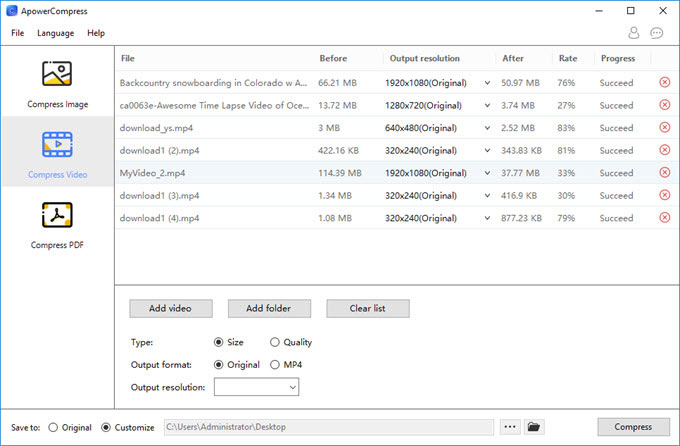Expand resolution dropdown for download1 (4).mp4

(x=487, y=218)
